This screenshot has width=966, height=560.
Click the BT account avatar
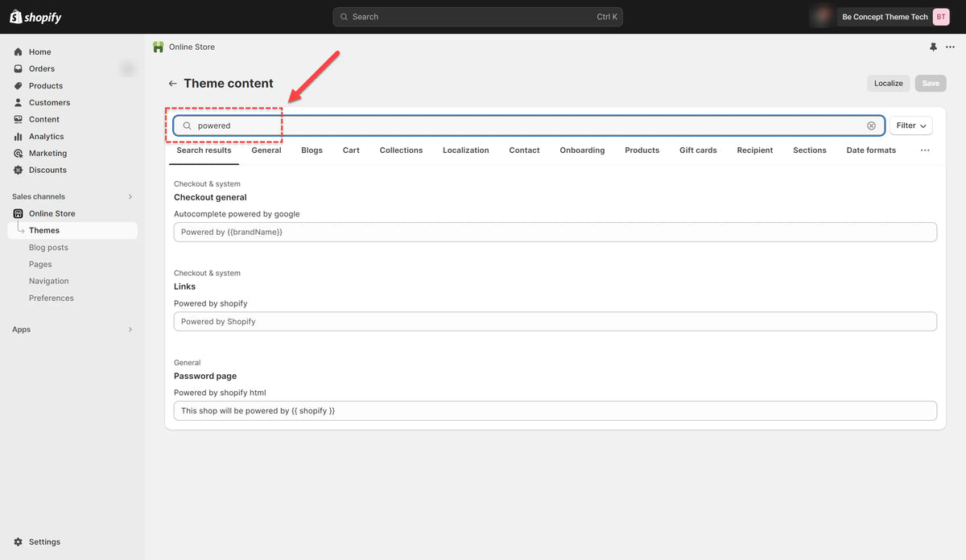tap(941, 17)
